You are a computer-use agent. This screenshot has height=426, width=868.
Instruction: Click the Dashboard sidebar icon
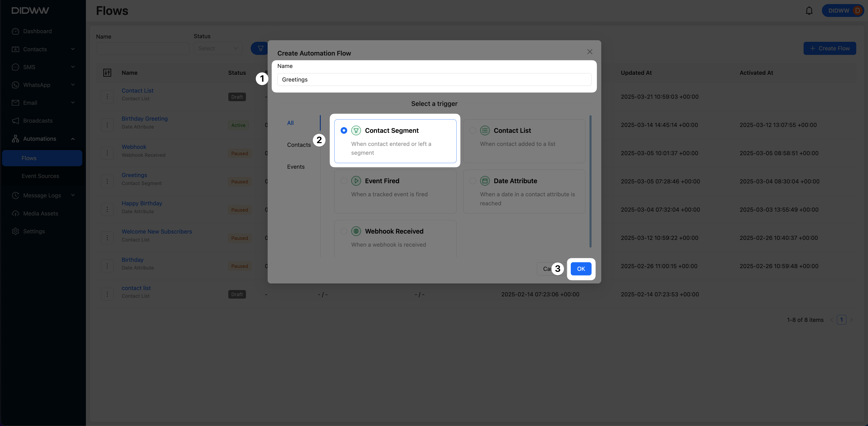pos(16,31)
